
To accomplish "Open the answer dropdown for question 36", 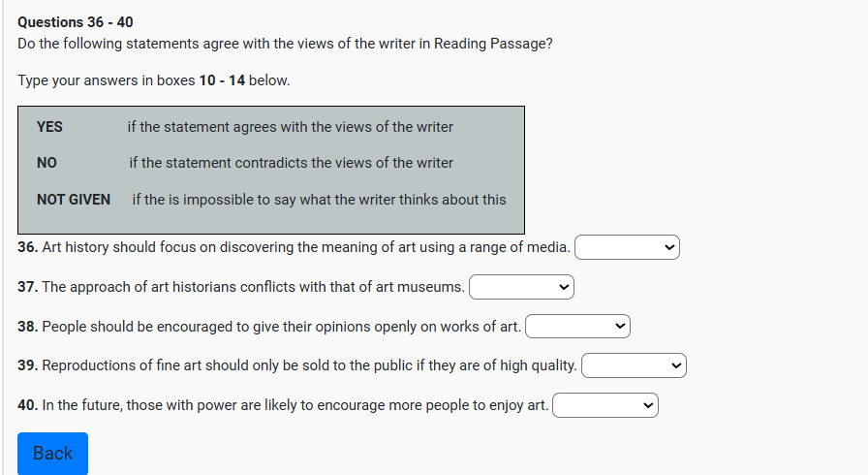I will pos(627,247).
